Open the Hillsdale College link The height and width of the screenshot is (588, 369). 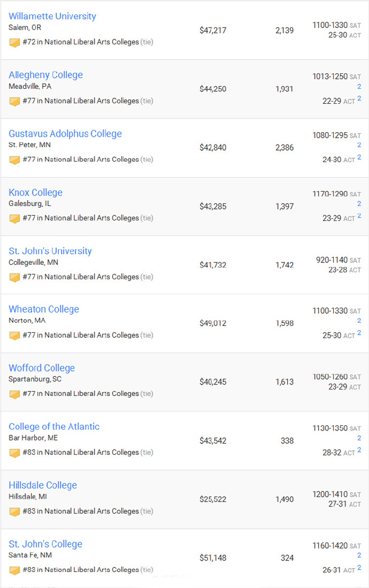[43, 485]
